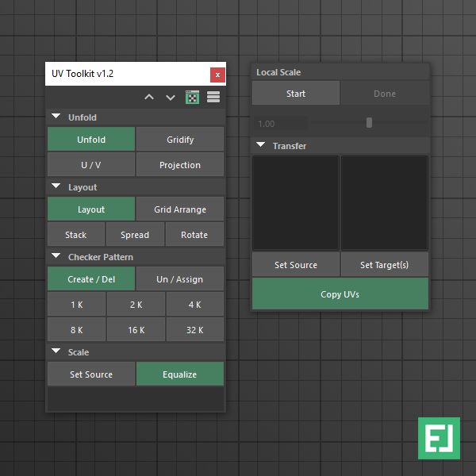Image resolution: width=476 pixels, height=476 pixels.
Task: Click the green Layout button
Action: [91, 209]
